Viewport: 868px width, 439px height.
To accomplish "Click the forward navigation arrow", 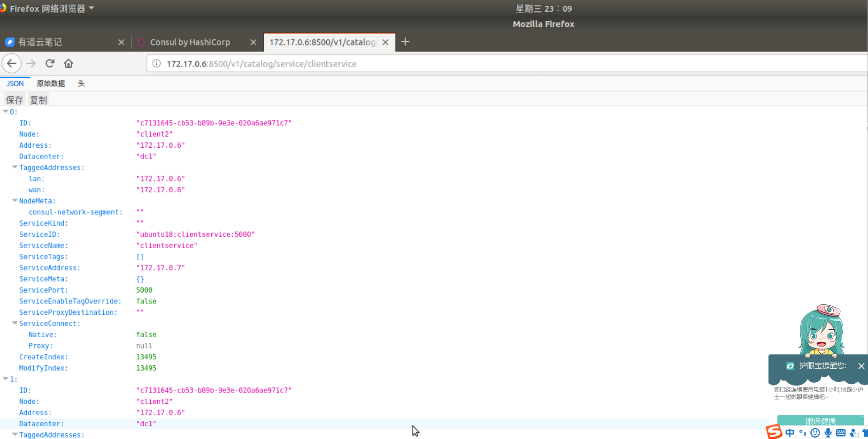I will pos(31,63).
